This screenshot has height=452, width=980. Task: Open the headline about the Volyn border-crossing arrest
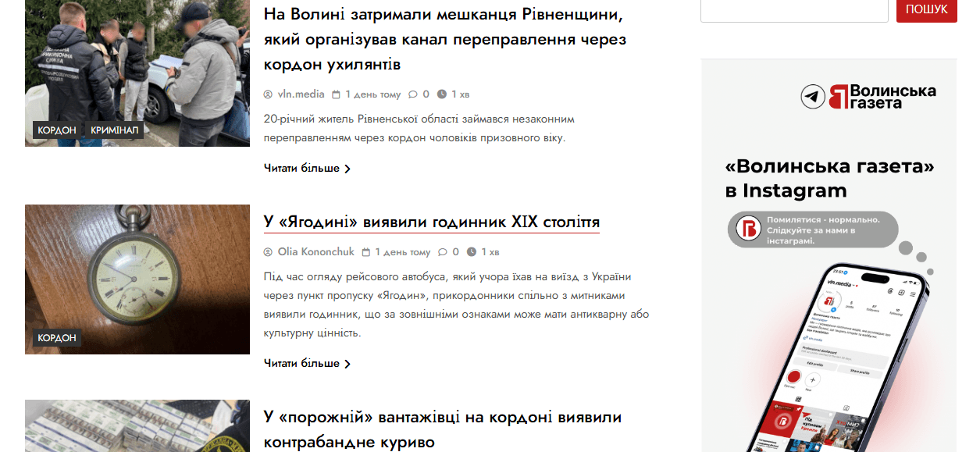click(x=445, y=39)
